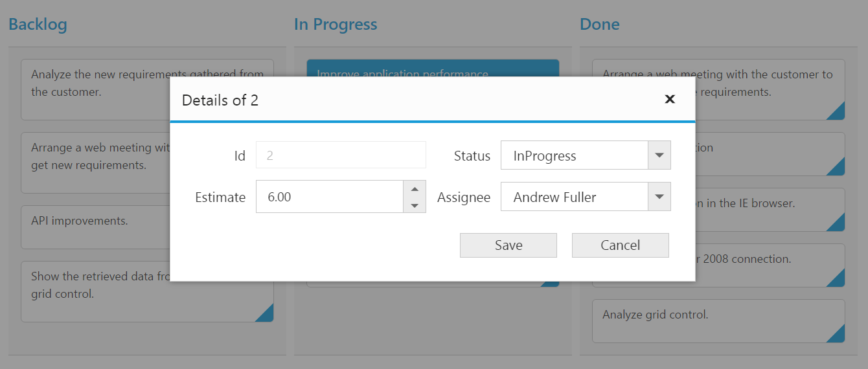Click the corner triangle on 'Show the retrieved data' card
This screenshot has height=369, width=868.
click(265, 313)
